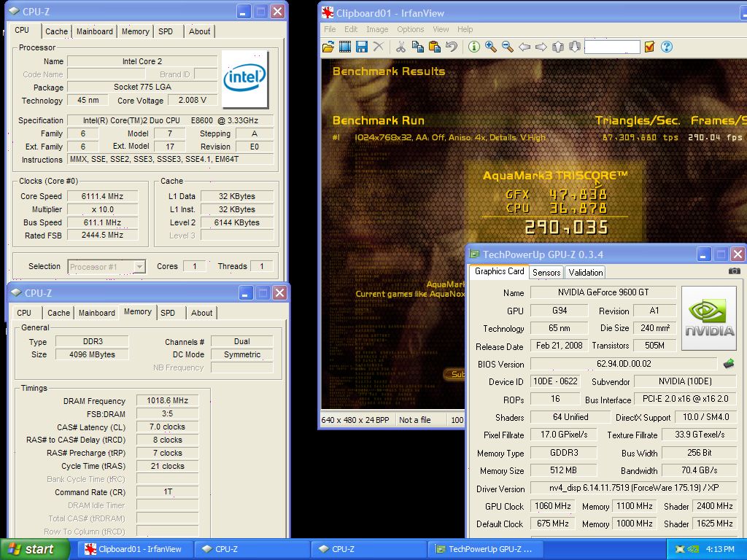
Task: Click the GPU-Z screenshot camera icon
Action: click(x=734, y=271)
